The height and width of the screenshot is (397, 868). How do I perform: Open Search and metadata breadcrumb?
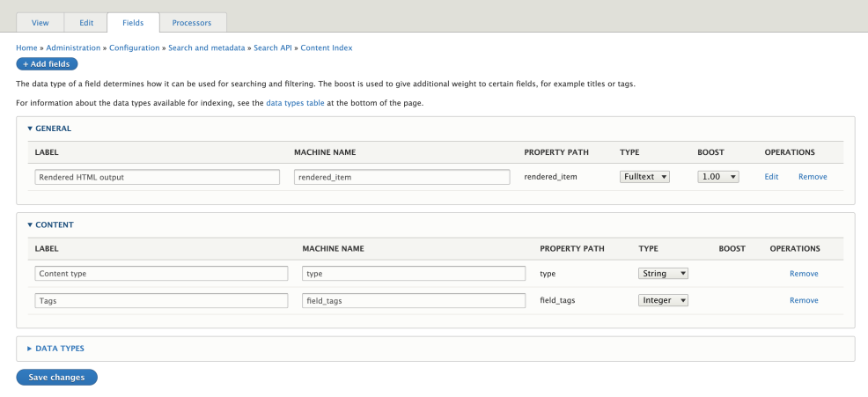coord(207,48)
